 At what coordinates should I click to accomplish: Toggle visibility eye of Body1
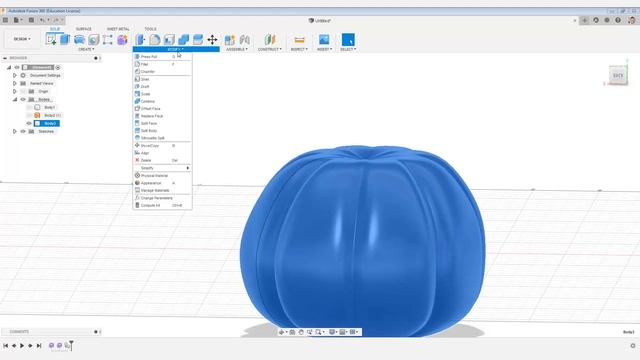point(29,107)
